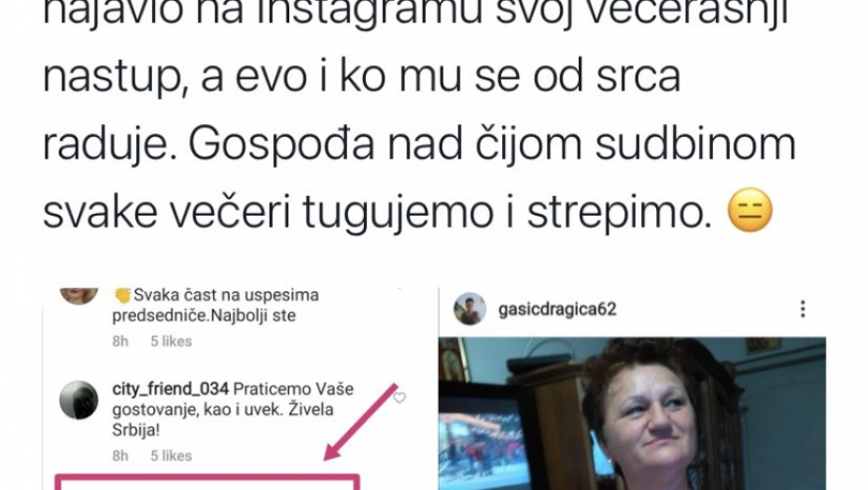Open the gasicdragica62 username link
The height and width of the screenshot is (490, 868).
tap(557, 309)
